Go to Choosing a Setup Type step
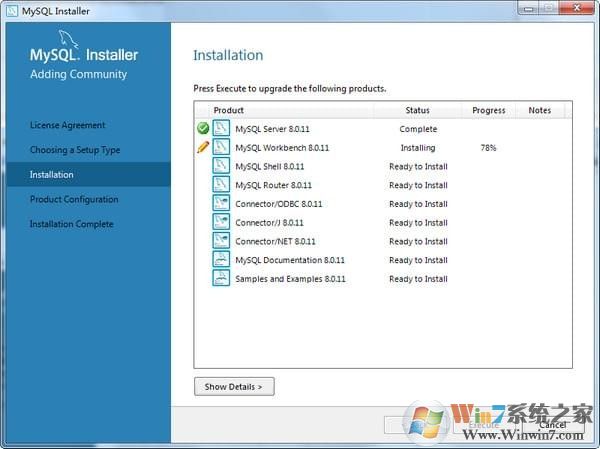The height and width of the screenshot is (449, 600). point(75,150)
